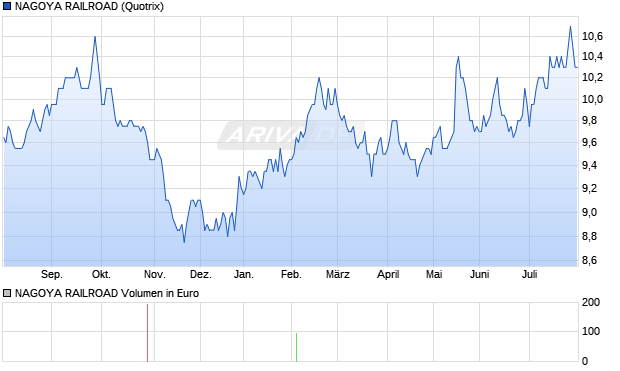Click the blue NAGOYA RAILROAD legend square
Image resolution: width=620 pixels, height=371 pixels.
(7, 6)
